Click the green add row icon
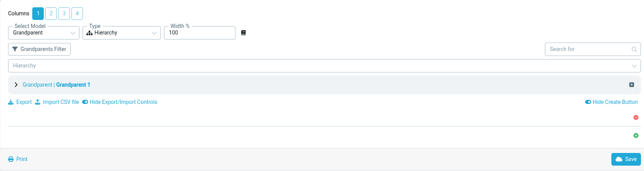Screen dimensions: 644x171 point(636,135)
